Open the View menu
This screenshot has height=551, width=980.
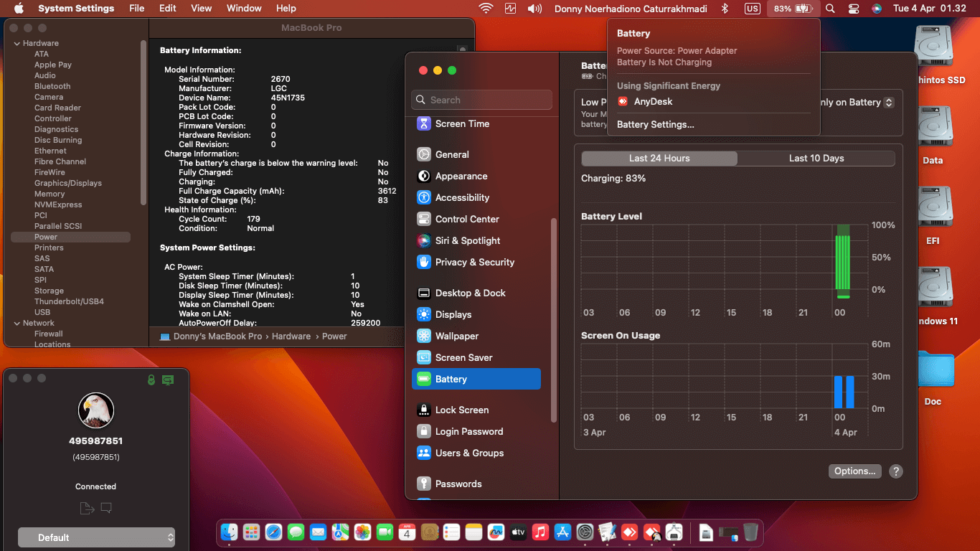coord(202,9)
